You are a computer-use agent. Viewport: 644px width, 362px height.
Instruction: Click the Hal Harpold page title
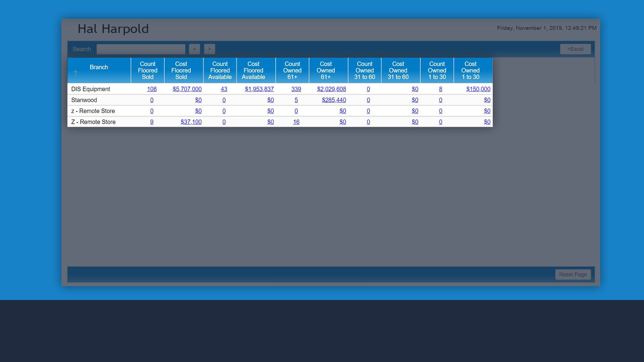pyautogui.click(x=113, y=29)
